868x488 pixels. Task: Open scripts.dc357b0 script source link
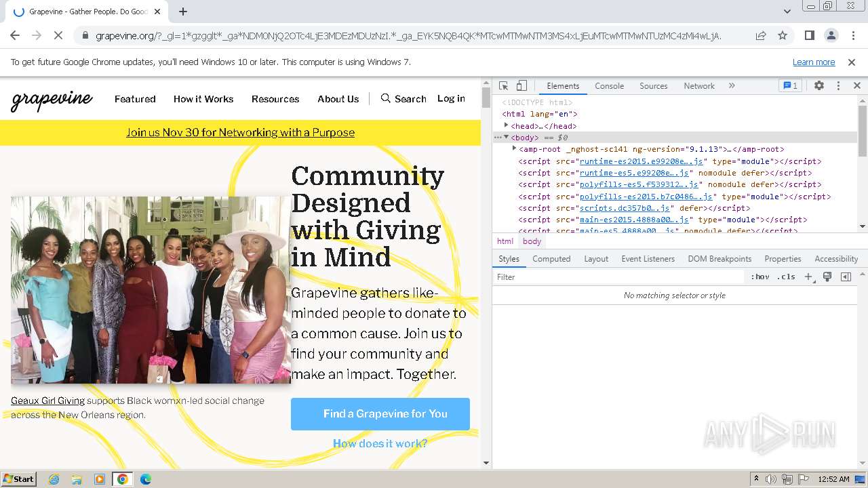click(624, 208)
